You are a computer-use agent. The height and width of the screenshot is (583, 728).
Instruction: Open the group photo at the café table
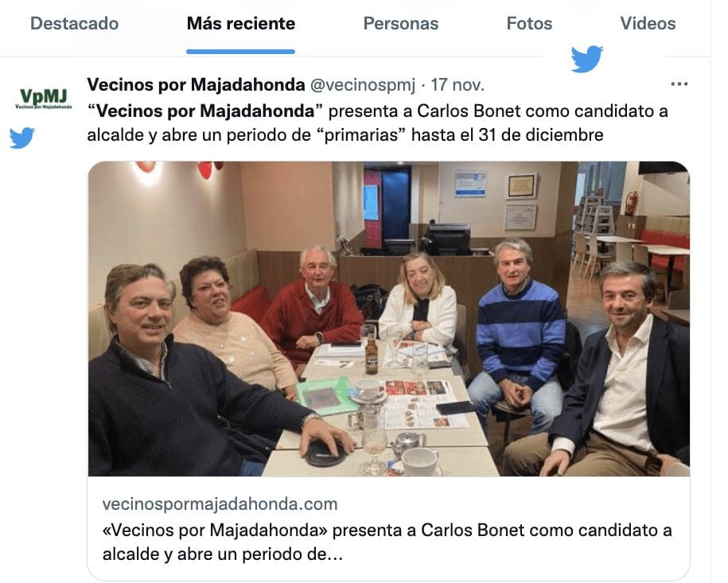tap(389, 318)
